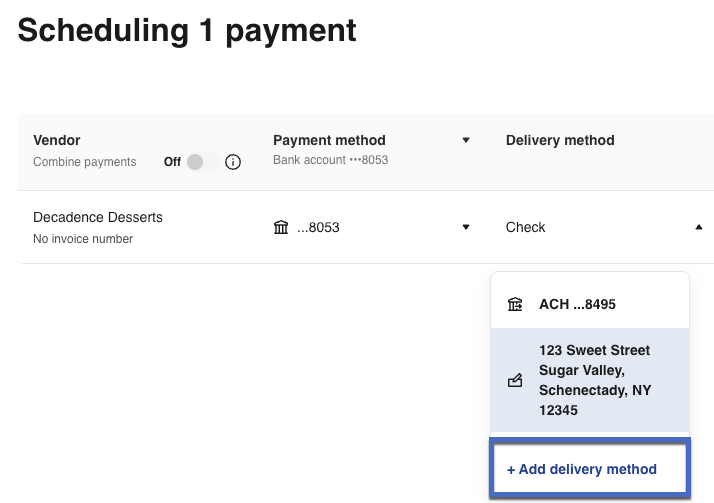Expand payment method dropdown in Decadence Desserts row

465,227
